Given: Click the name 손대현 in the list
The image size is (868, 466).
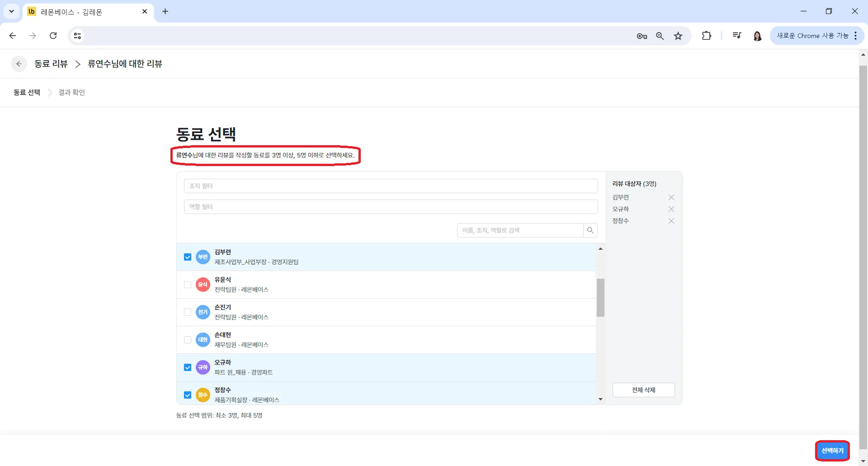Looking at the screenshot, I should (223, 335).
